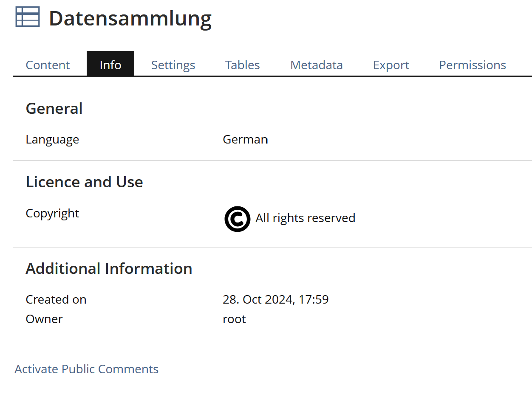Select the Info tab
This screenshot has width=532, height=400.
[x=110, y=65]
